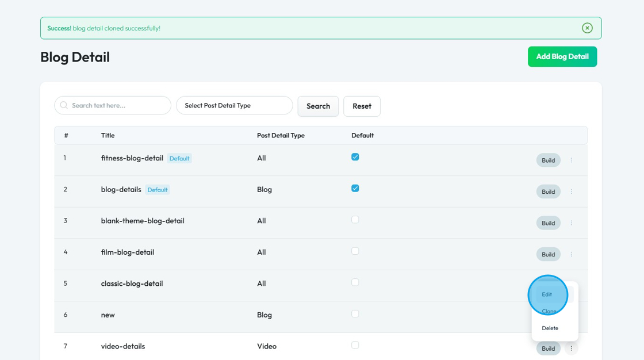Open three-dot menu for blank-theme-blog-detail row

[571, 223]
